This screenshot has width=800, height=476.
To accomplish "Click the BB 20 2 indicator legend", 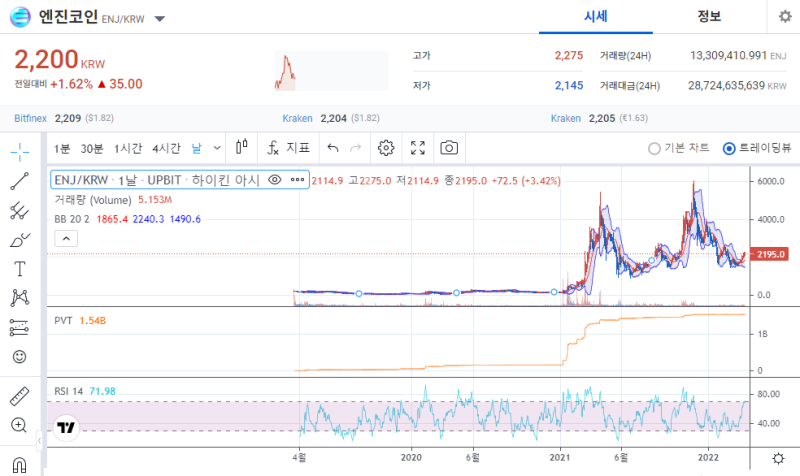I will pos(72,219).
